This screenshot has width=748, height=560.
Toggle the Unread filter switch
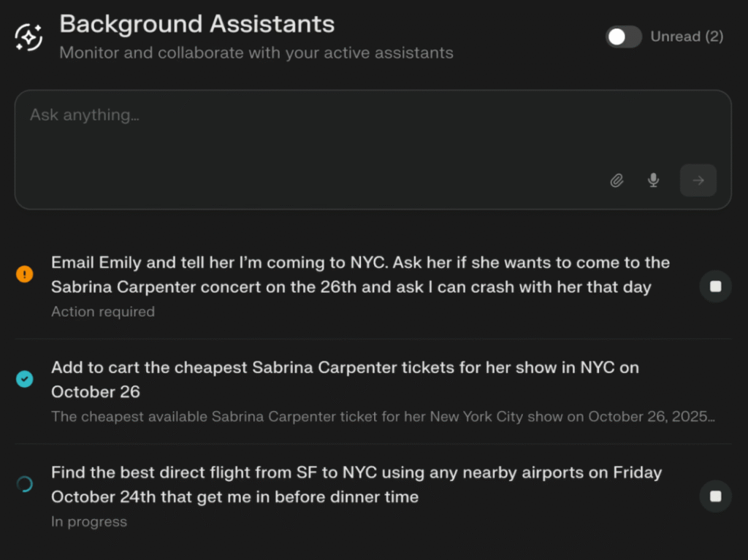click(623, 37)
